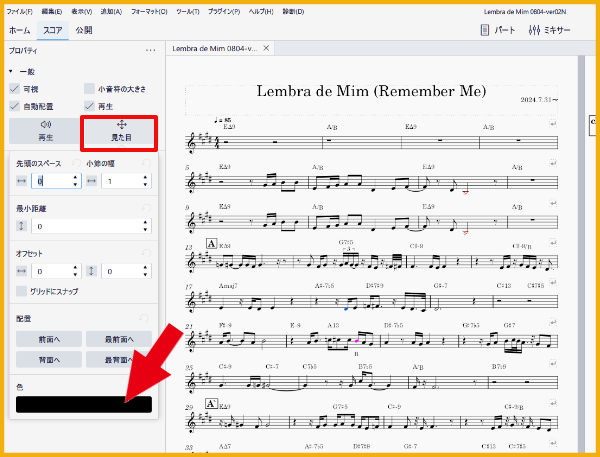Screen dimensions: 600x457
Task: Toggle the 小音符の大きさ checkbox
Action: [x=89, y=89]
